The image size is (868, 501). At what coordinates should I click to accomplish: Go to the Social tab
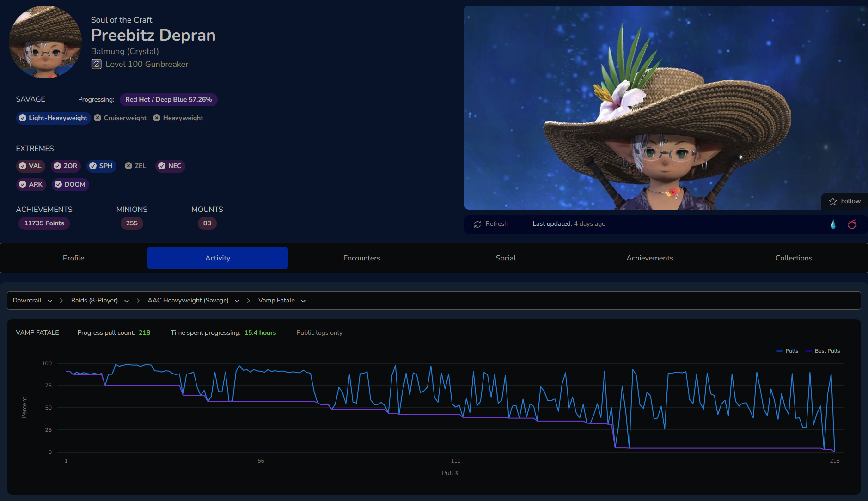click(506, 258)
